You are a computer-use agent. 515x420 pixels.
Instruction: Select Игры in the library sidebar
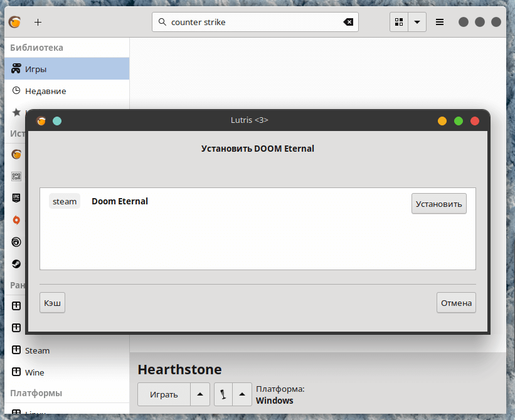coord(67,69)
